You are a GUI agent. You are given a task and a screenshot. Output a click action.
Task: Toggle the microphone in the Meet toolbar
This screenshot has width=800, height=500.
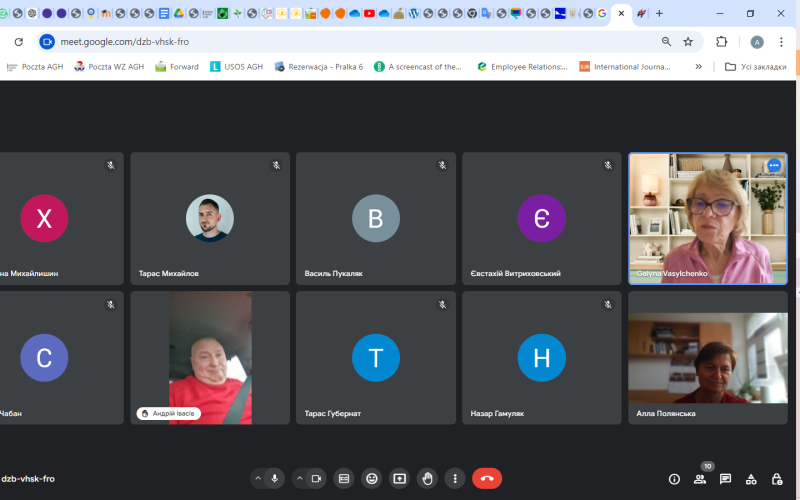[x=274, y=479]
